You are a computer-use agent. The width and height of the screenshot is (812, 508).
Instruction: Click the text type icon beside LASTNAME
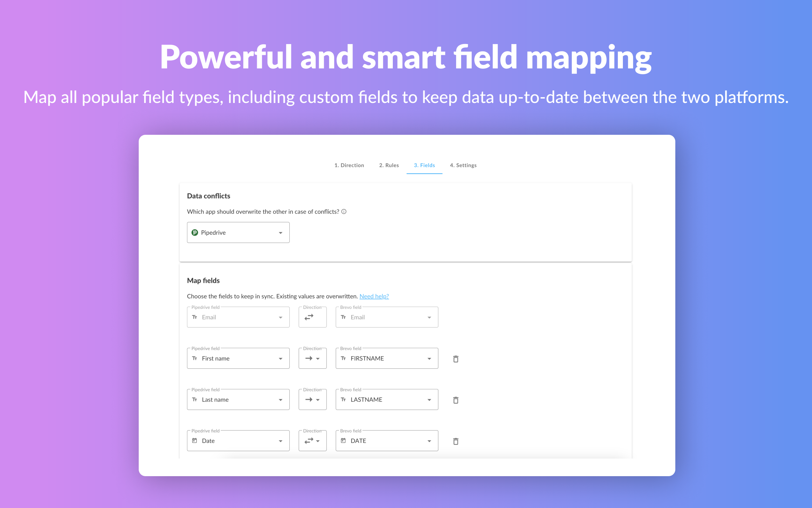[343, 400]
